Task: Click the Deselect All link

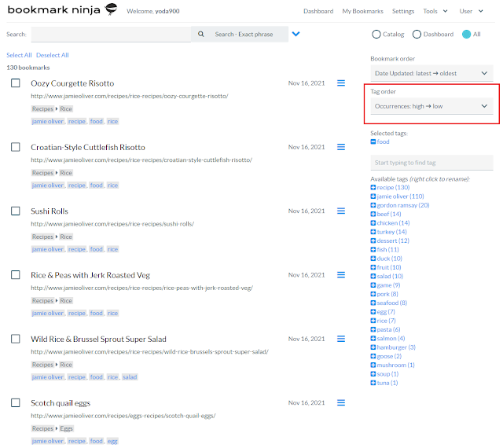Action: tap(53, 55)
